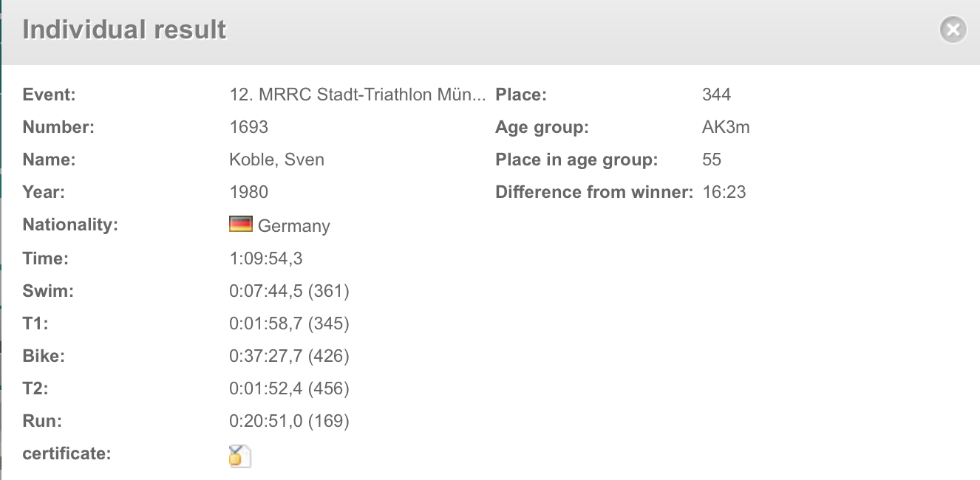
Task: Select the birth year 1980
Action: [249, 192]
